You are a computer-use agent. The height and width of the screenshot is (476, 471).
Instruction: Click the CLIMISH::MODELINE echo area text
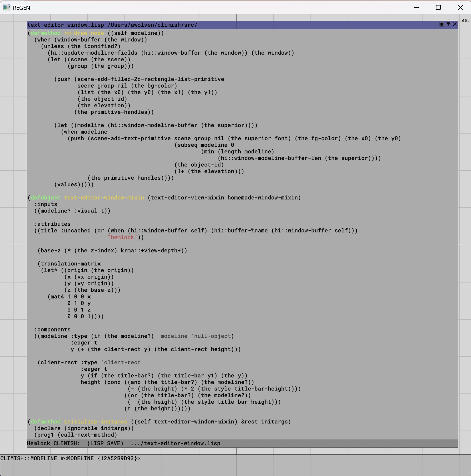click(x=70, y=458)
